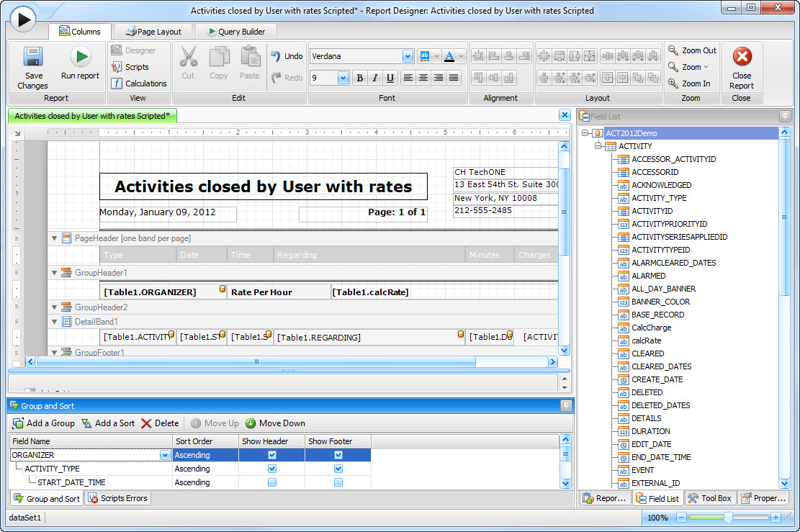Align text right
Image resolution: width=800 pixels, height=532 pixels.
[x=439, y=78]
